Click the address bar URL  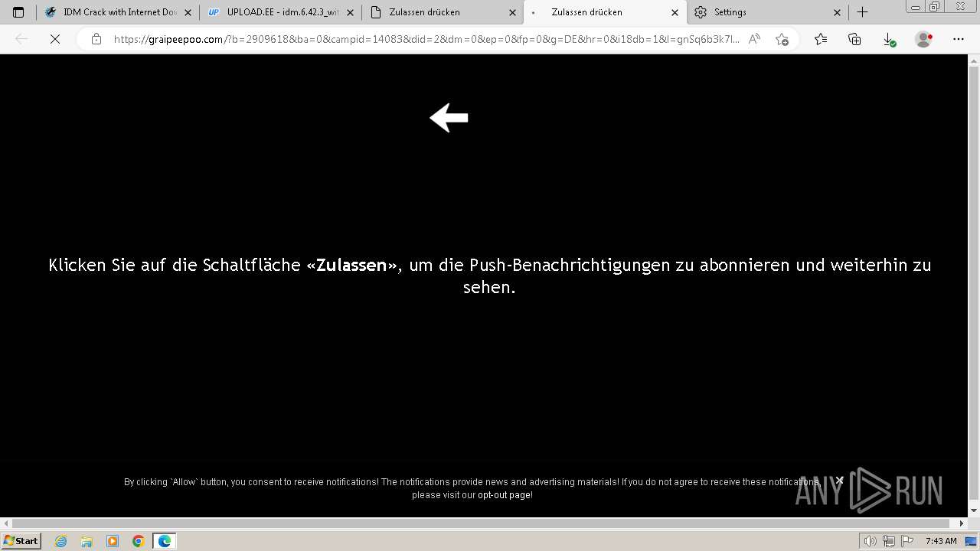(x=426, y=39)
